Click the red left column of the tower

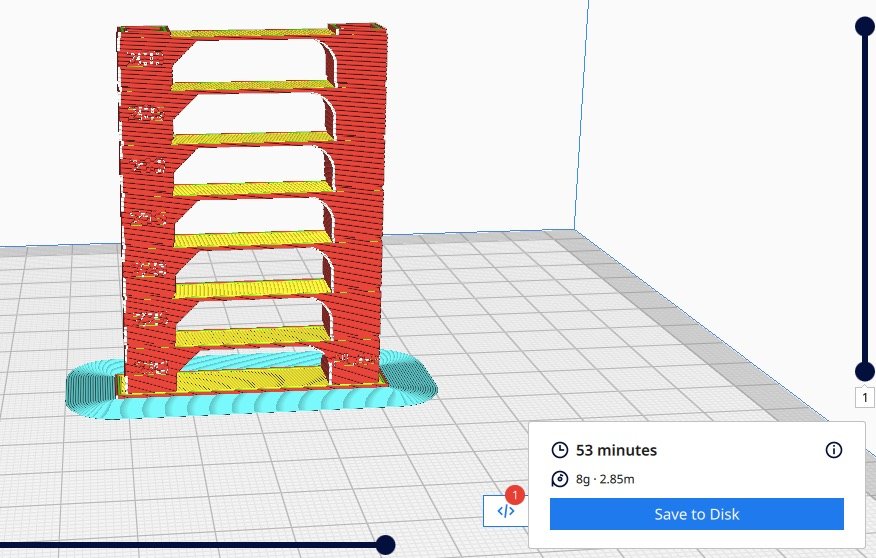[x=145, y=200]
